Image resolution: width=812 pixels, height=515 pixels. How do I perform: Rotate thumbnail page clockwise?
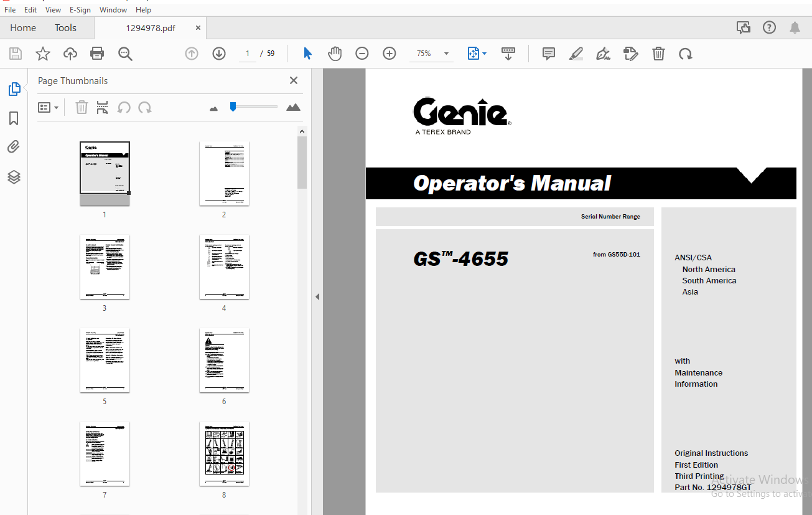pos(145,107)
